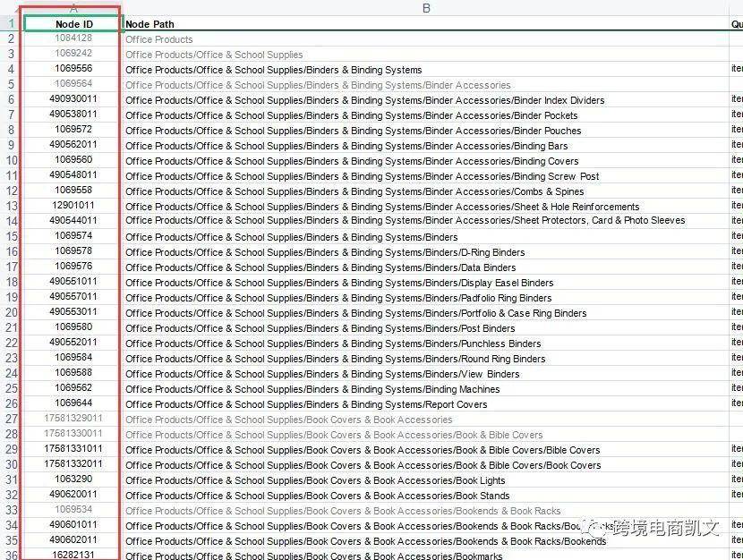Click the Node ID header cell
This screenshot has height=560, width=743.
73,24
